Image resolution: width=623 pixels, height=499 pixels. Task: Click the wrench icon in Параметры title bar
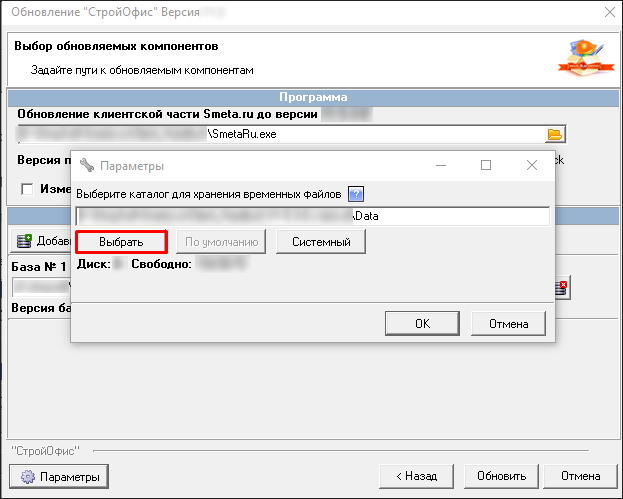tap(86, 166)
